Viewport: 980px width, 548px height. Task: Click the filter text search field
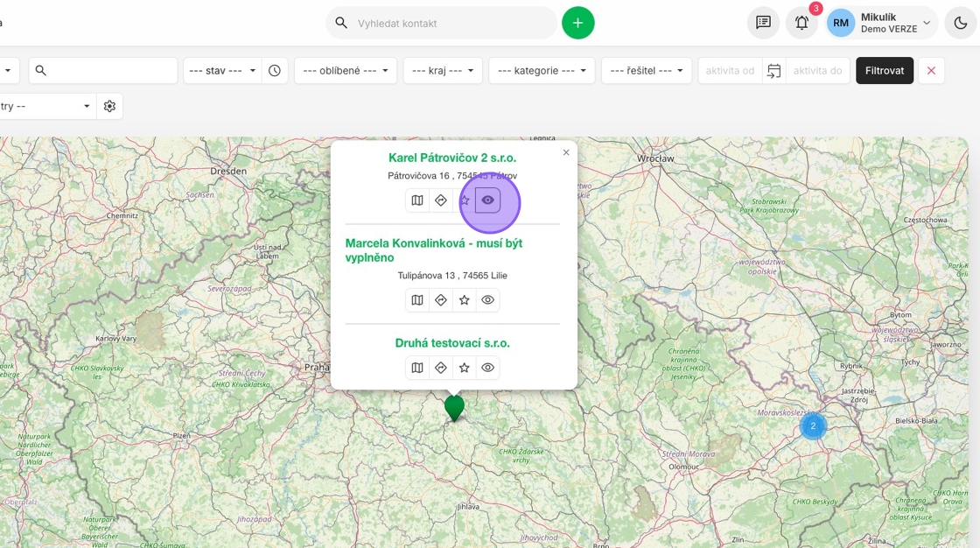point(103,71)
